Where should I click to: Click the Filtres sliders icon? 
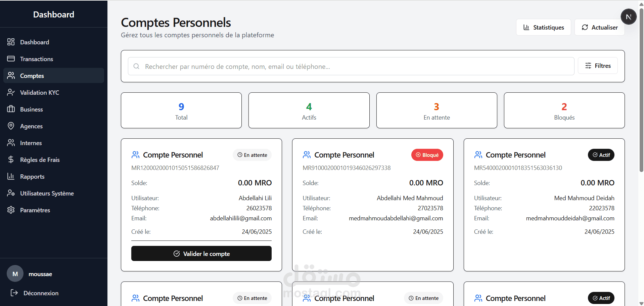pyautogui.click(x=588, y=66)
